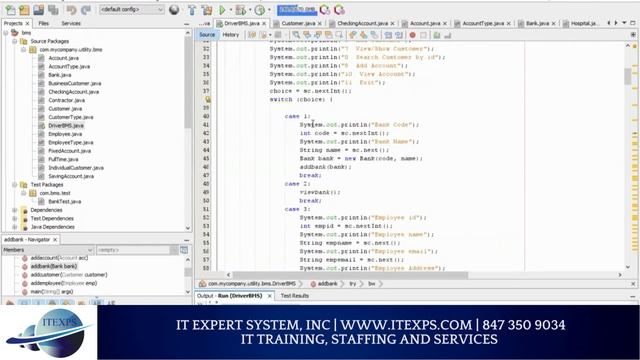
Task: Collapse the Source Packages node
Action: coord(15,41)
